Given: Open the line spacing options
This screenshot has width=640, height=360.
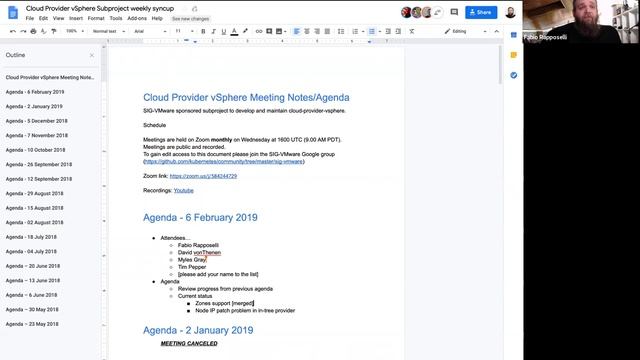Looking at the screenshot, I should pyautogui.click(x=341, y=31).
